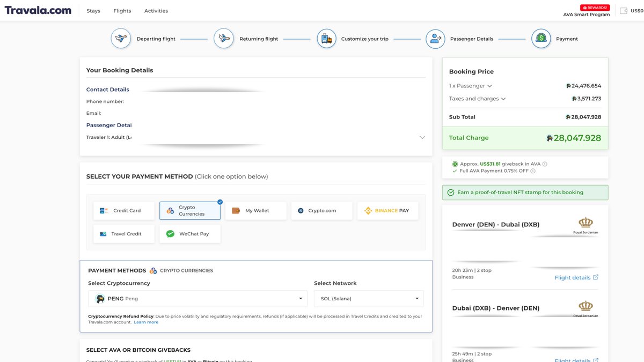644x362 pixels.
Task: Go to Customize your trip step label
Action: click(365, 39)
